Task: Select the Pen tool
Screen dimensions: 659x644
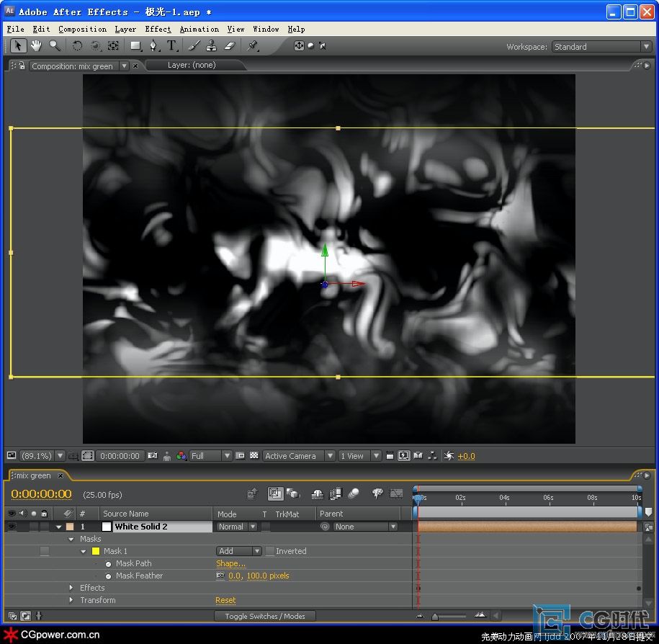Action: (x=153, y=45)
